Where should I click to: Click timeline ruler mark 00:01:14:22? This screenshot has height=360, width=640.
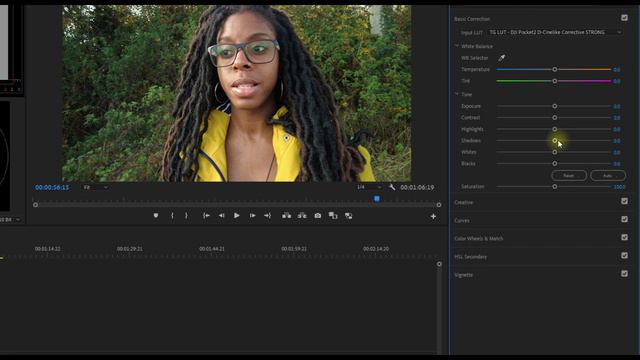pyautogui.click(x=48, y=249)
